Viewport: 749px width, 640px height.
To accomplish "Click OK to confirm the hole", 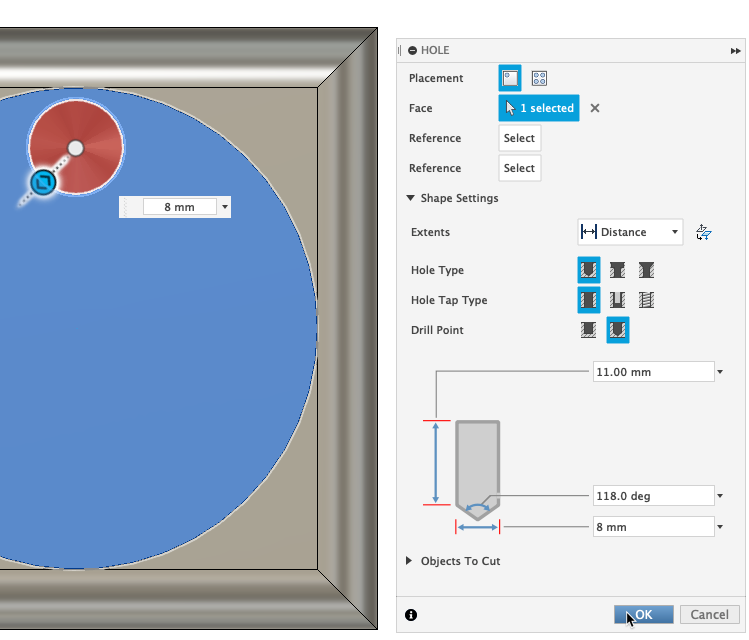I will (x=643, y=615).
